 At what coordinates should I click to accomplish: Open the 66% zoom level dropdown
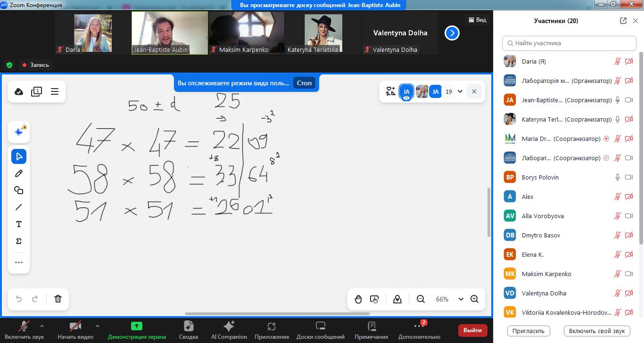461,299
